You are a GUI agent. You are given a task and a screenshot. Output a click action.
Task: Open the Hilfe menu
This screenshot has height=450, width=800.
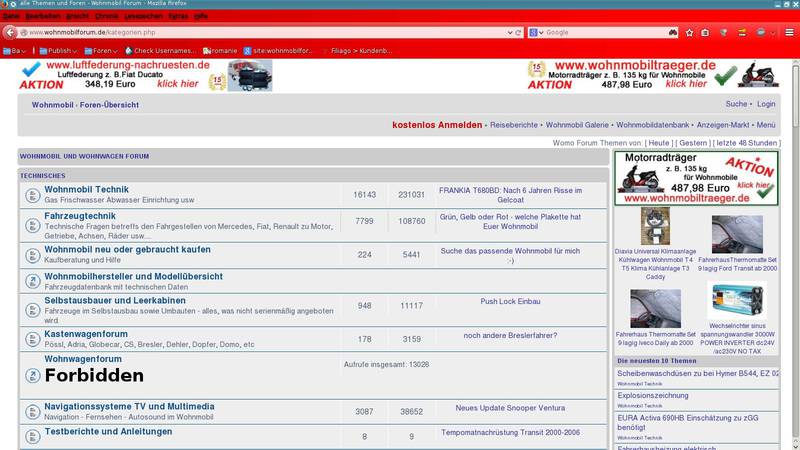201,16
